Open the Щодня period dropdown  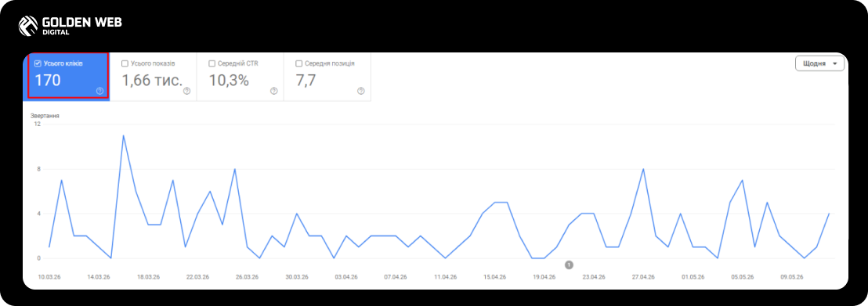(820, 63)
